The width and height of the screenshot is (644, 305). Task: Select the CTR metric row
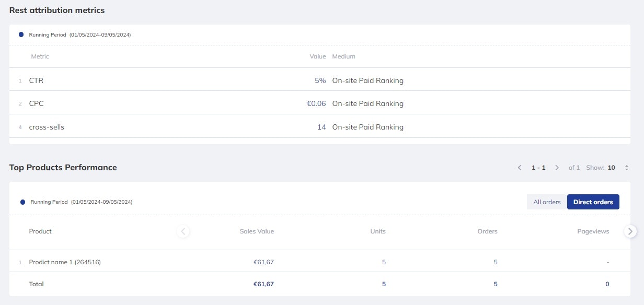pos(37,81)
